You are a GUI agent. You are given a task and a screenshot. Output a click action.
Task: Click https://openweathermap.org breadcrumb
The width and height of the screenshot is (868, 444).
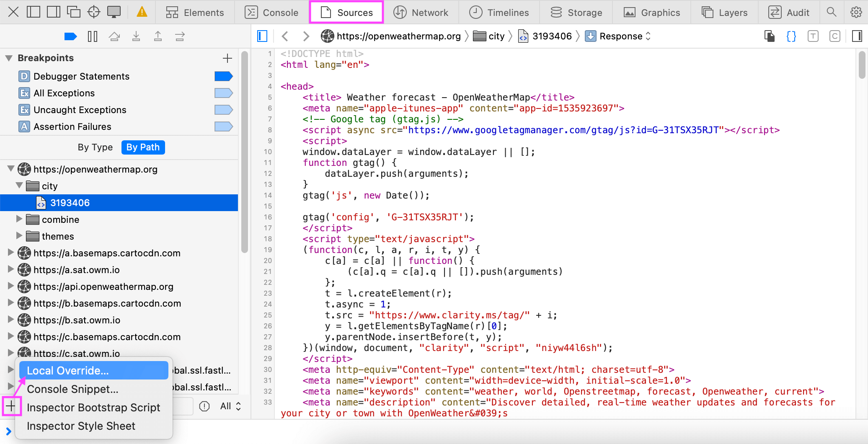[x=391, y=36]
